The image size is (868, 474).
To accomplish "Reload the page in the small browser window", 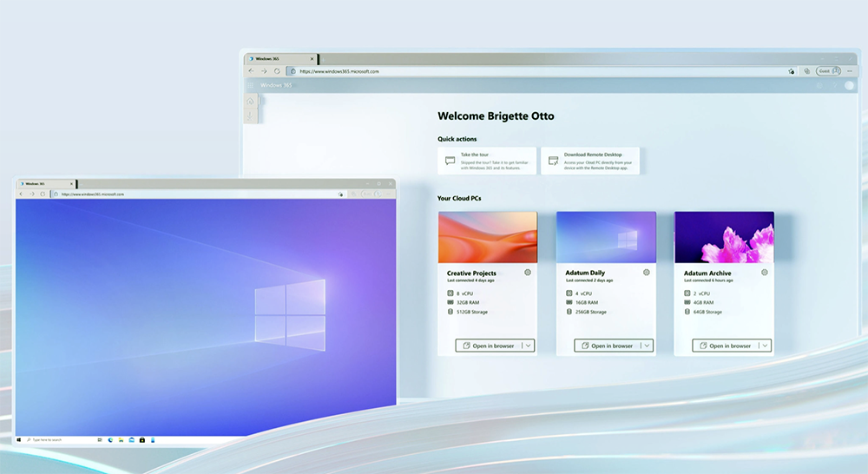I will tap(42, 194).
